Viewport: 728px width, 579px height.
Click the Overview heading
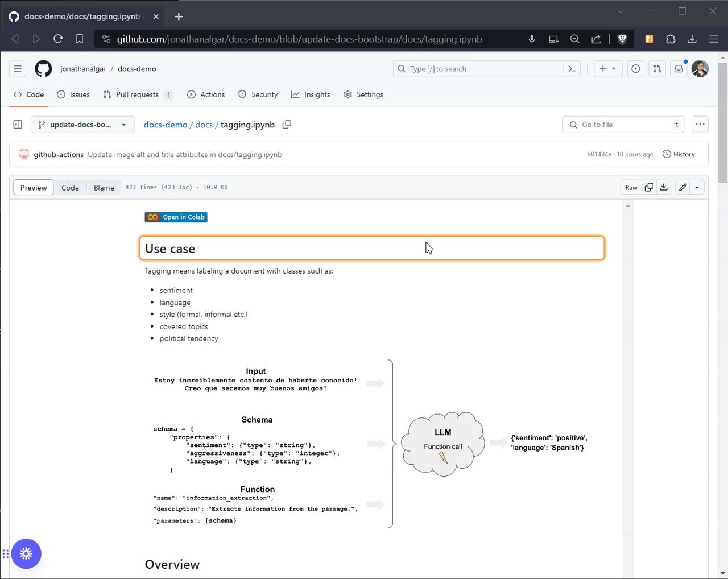(x=172, y=564)
